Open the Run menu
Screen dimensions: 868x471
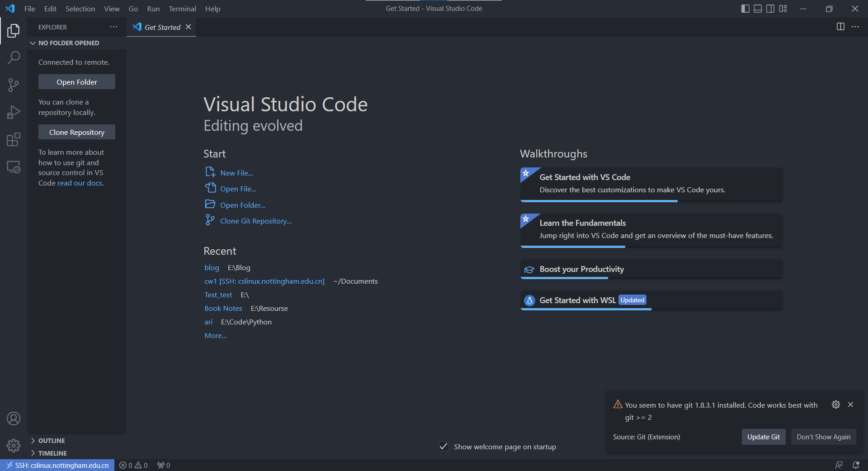tap(153, 9)
